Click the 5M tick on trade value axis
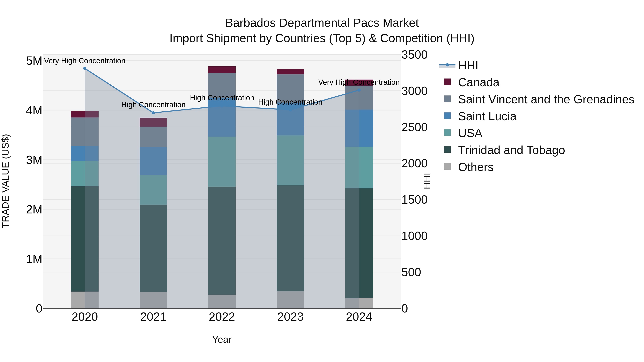The height and width of the screenshot is (362, 644). [34, 61]
